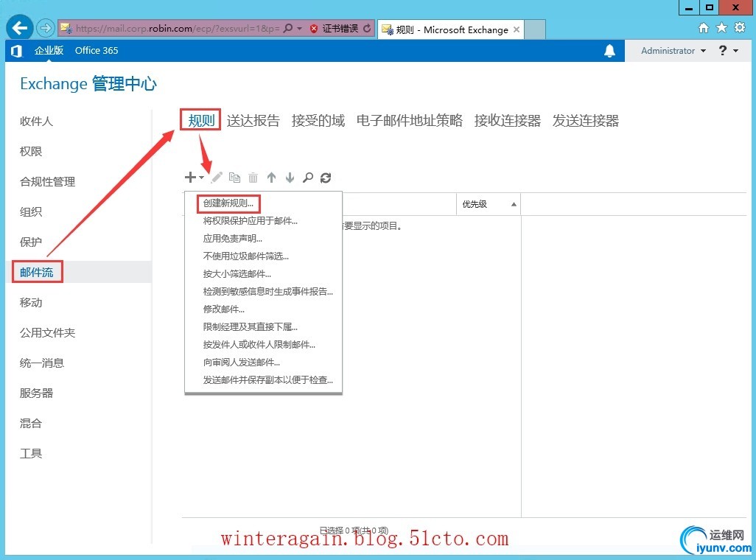Click the notification bell icon
Screen dimensions: 756x560
tap(609, 51)
